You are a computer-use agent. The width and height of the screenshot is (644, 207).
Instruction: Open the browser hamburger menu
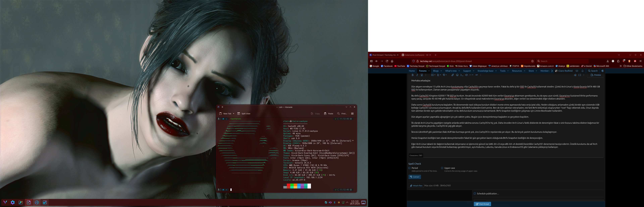click(x=640, y=61)
